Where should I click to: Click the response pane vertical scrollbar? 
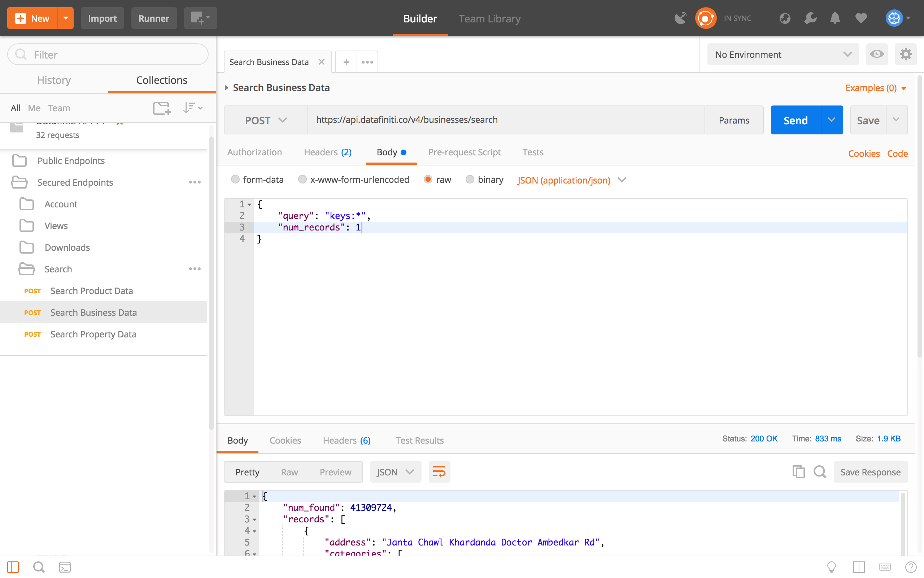click(903, 523)
